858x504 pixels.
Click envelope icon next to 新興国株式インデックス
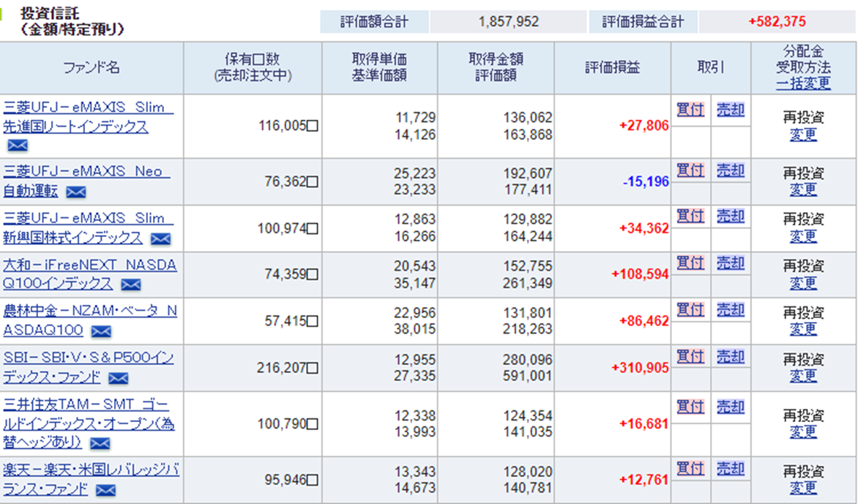point(160,238)
